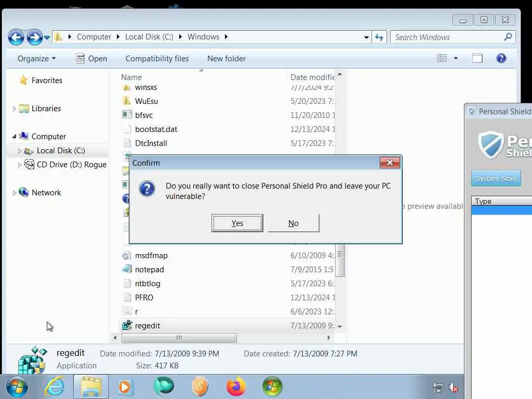532x399 pixels.
Task: Close the Confirm dialog with red X
Action: [390, 163]
